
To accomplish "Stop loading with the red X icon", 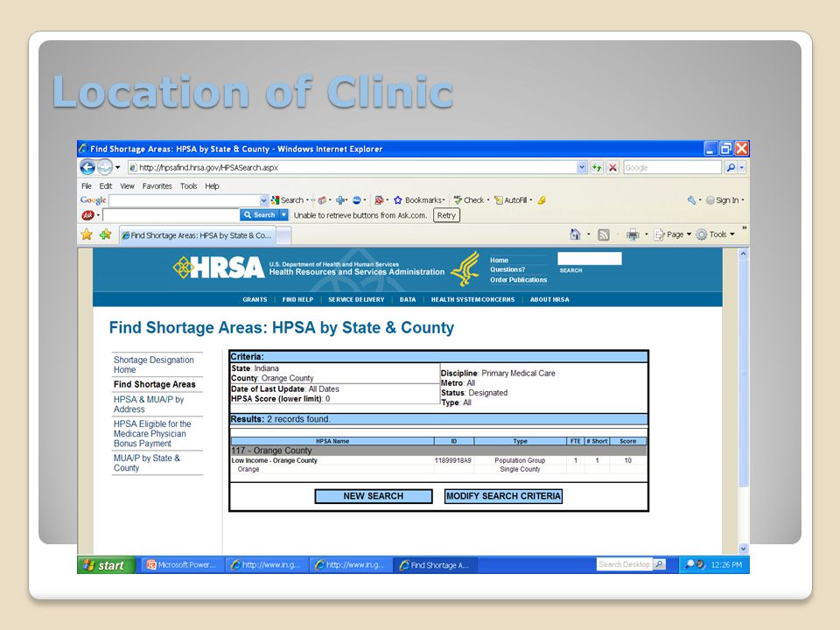I will coord(612,168).
